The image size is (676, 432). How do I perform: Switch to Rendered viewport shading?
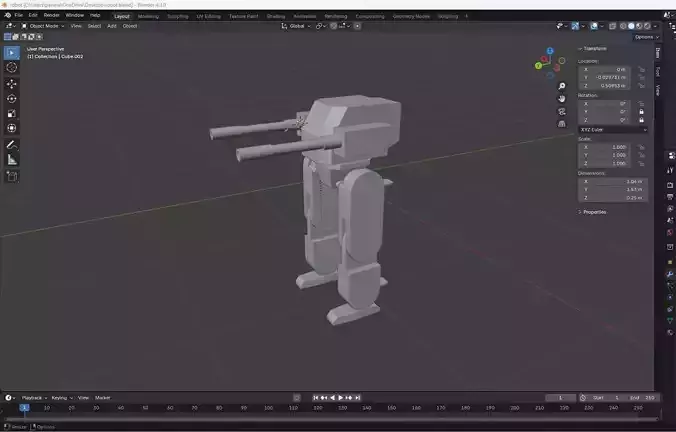click(x=647, y=26)
